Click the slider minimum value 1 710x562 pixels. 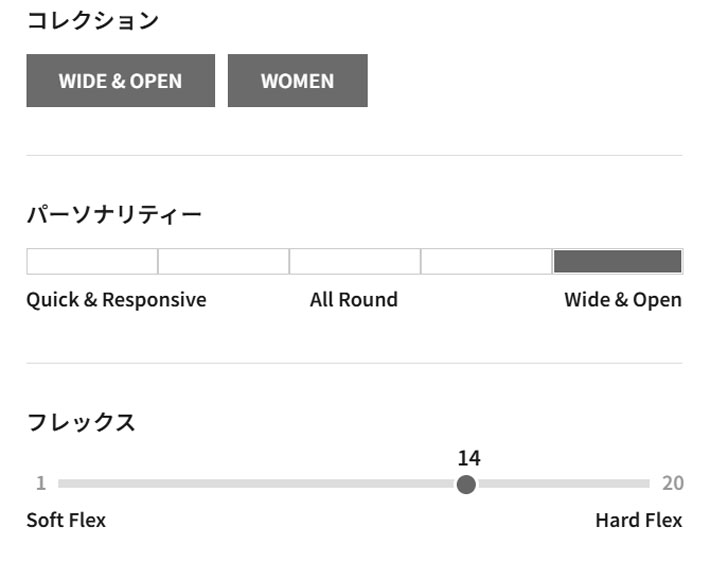[x=41, y=483]
